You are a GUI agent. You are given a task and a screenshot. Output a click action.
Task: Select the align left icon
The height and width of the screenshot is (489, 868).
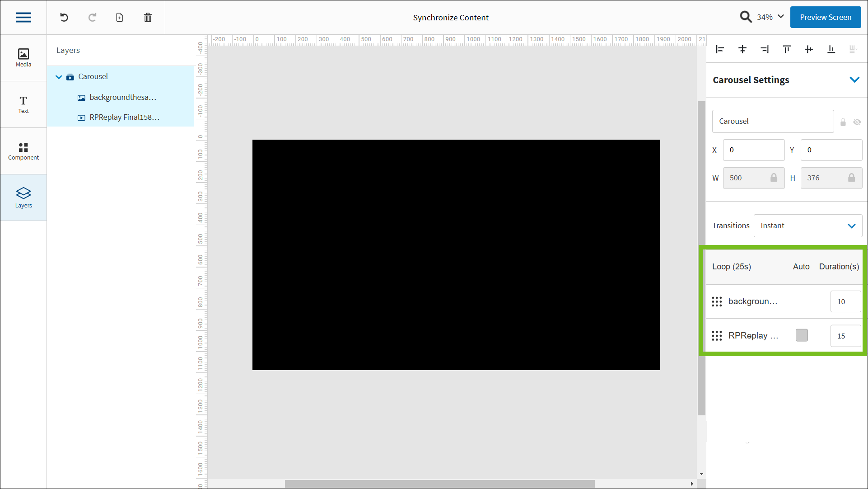[719, 49]
